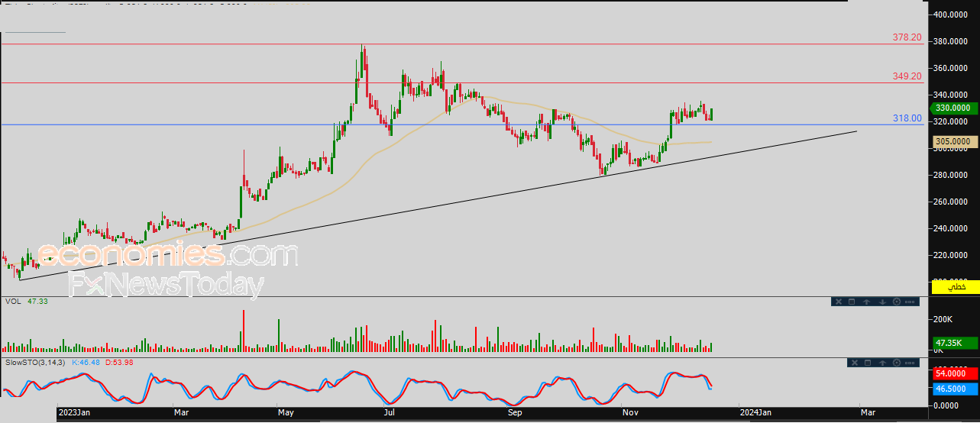Viewport: 980px width, 423px height.
Task: Click the yellow scale-type label on price axis
Action: click(956, 286)
